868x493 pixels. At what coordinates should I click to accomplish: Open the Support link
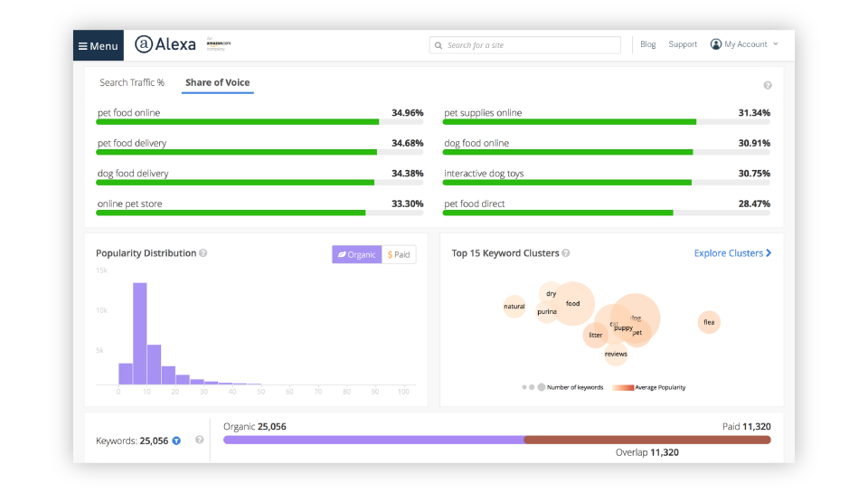(683, 44)
